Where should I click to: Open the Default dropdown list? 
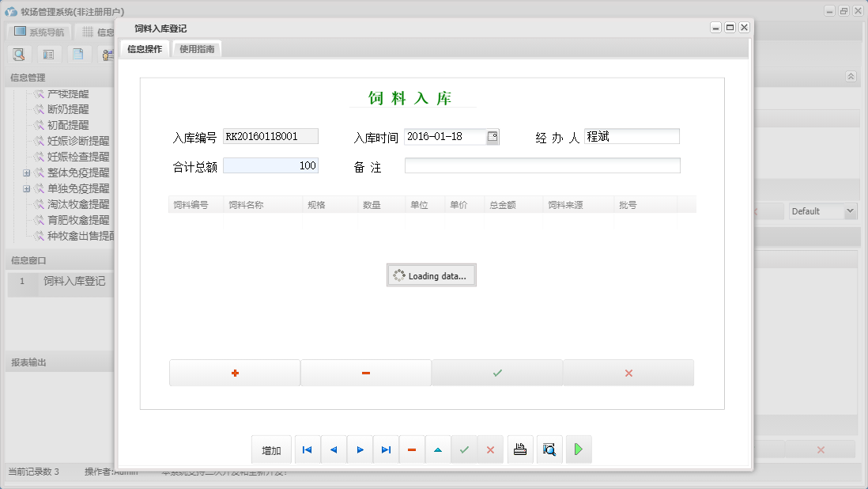(x=851, y=211)
